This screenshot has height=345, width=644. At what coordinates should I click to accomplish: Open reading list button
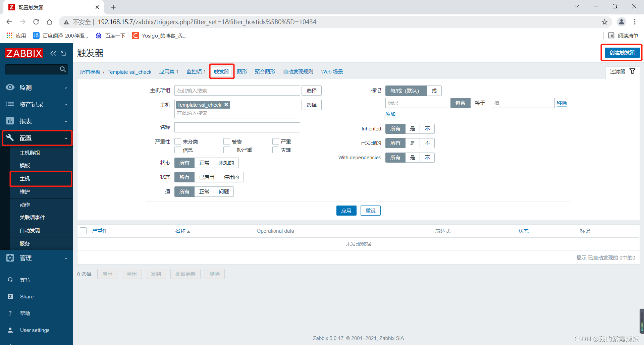click(x=623, y=36)
